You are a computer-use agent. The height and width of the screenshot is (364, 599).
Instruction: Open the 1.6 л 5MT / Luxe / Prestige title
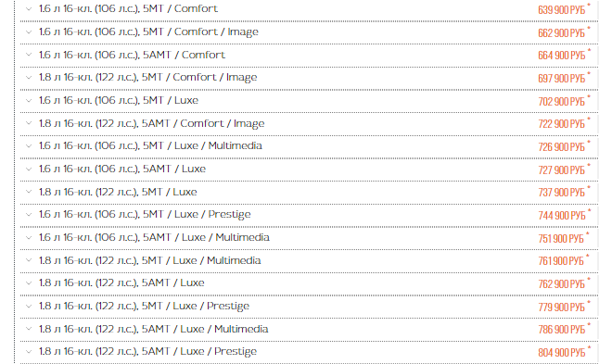[145, 215]
